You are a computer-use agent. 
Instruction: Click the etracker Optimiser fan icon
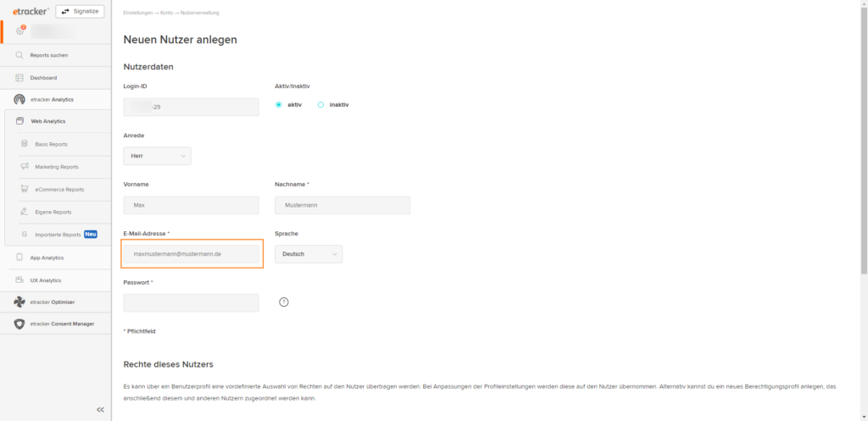click(19, 302)
